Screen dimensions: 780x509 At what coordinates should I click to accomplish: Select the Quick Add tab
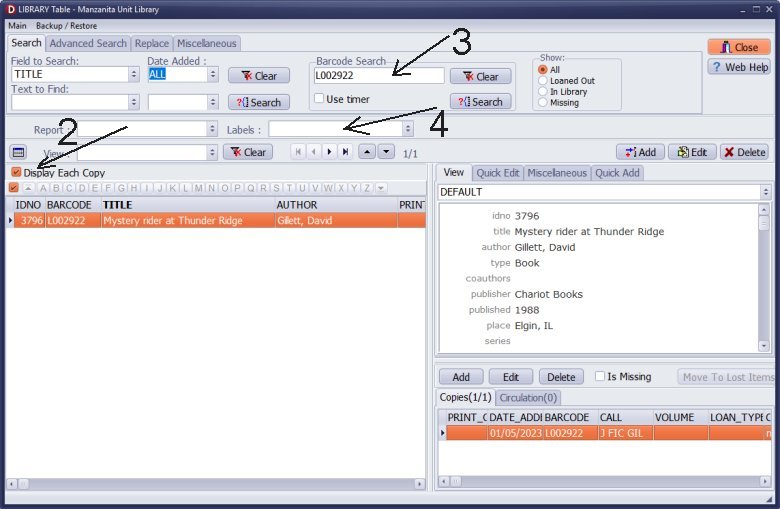[617, 173]
